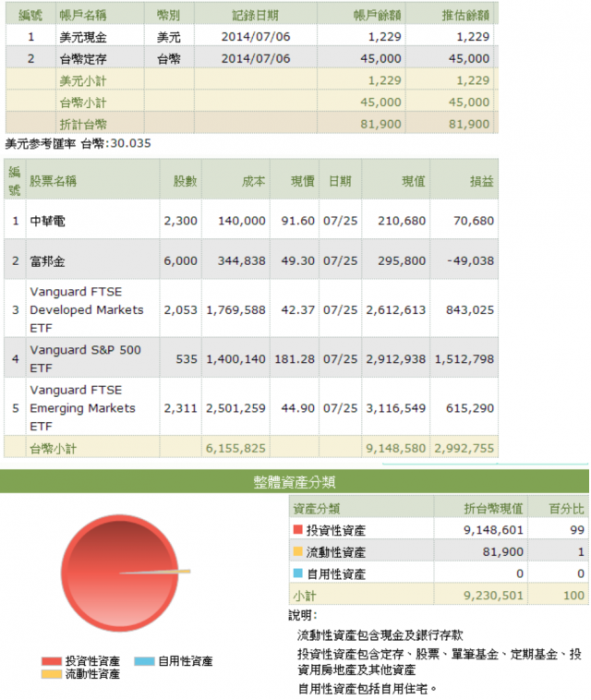This screenshot has width=591, height=700.
Task: Click the stocks subtotal value 9,148,580
Action: 396,448
